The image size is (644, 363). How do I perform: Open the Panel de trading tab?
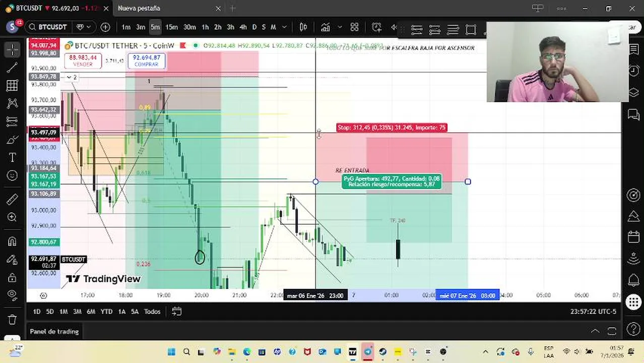pos(54,331)
